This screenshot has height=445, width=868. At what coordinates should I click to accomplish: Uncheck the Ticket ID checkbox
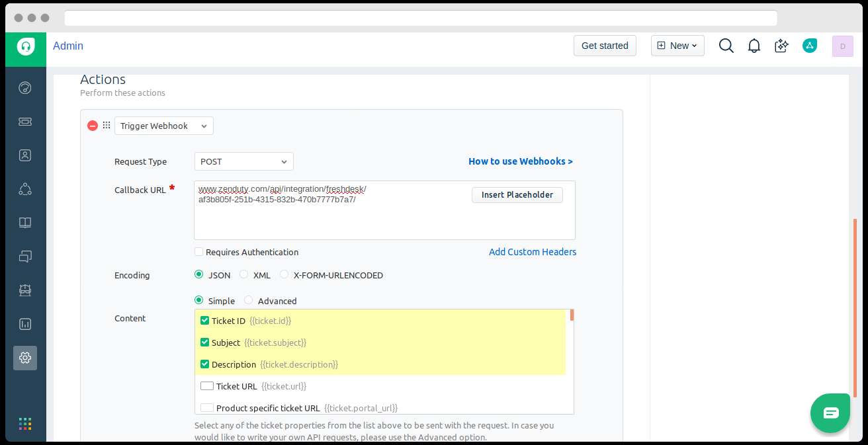(204, 321)
